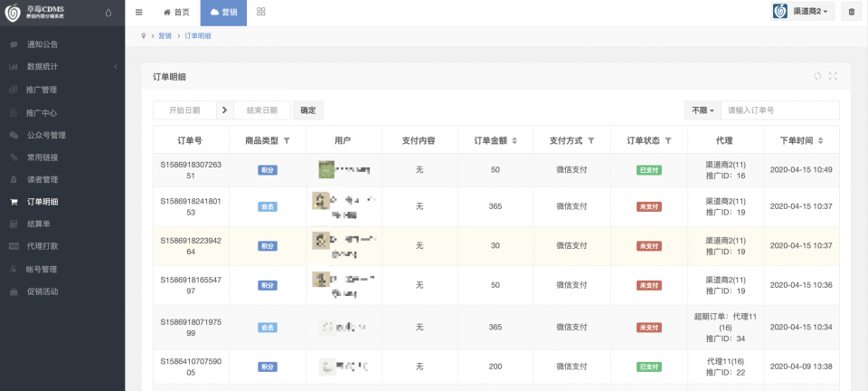This screenshot has height=391, width=868.
Task: Click the 开始日期 date field
Action: click(184, 110)
